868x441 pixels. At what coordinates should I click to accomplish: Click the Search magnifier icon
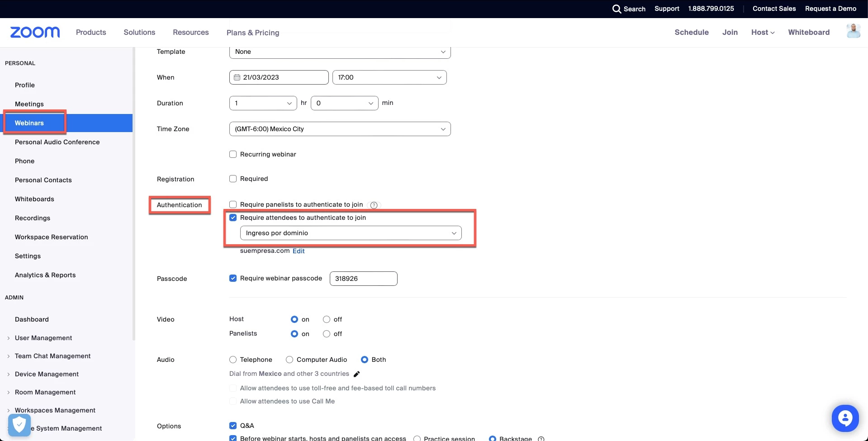click(x=617, y=9)
